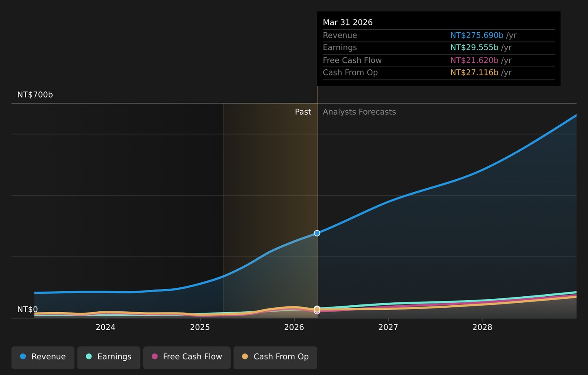The height and width of the screenshot is (375, 588).
Task: Click the Earnings row label in tooltip
Action: point(340,48)
